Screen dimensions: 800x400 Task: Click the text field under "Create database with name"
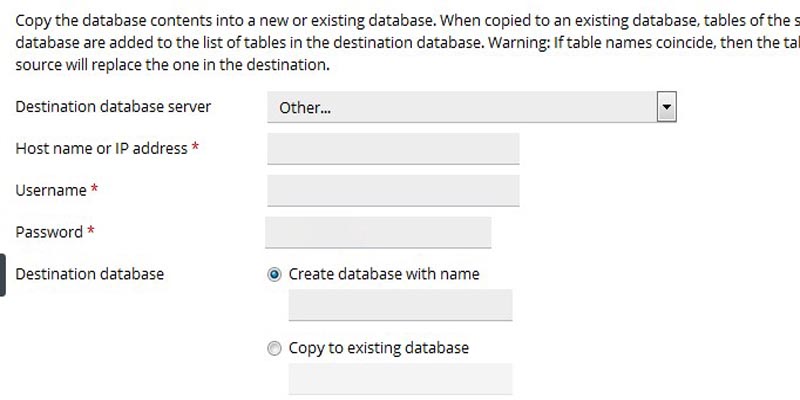point(400,305)
